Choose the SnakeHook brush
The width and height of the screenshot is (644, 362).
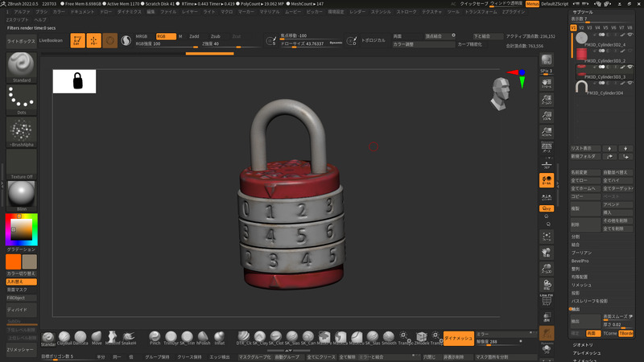(x=129, y=338)
